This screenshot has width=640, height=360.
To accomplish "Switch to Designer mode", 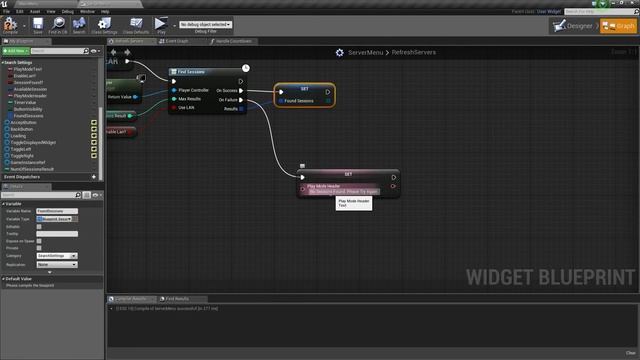I will tap(573, 26).
